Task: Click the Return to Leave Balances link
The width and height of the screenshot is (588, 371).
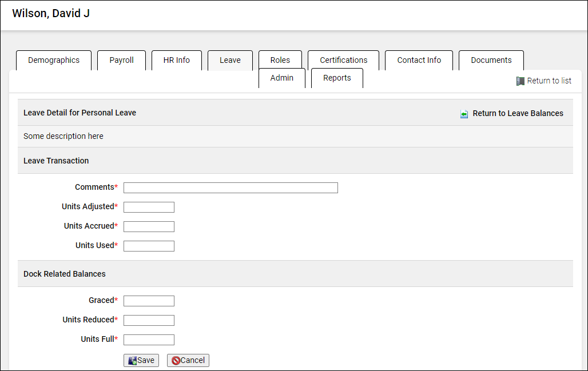Action: pyautogui.click(x=518, y=113)
